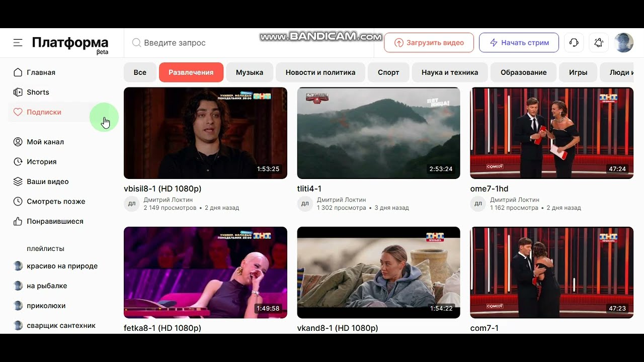Click the title vkand8-1 (HD 1080p)

[338, 328]
